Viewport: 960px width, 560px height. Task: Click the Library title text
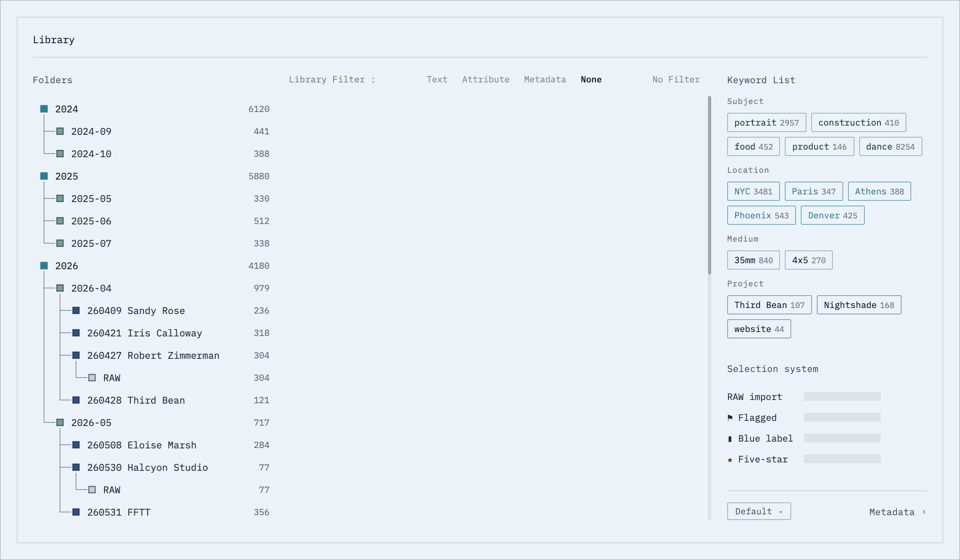pos(54,40)
